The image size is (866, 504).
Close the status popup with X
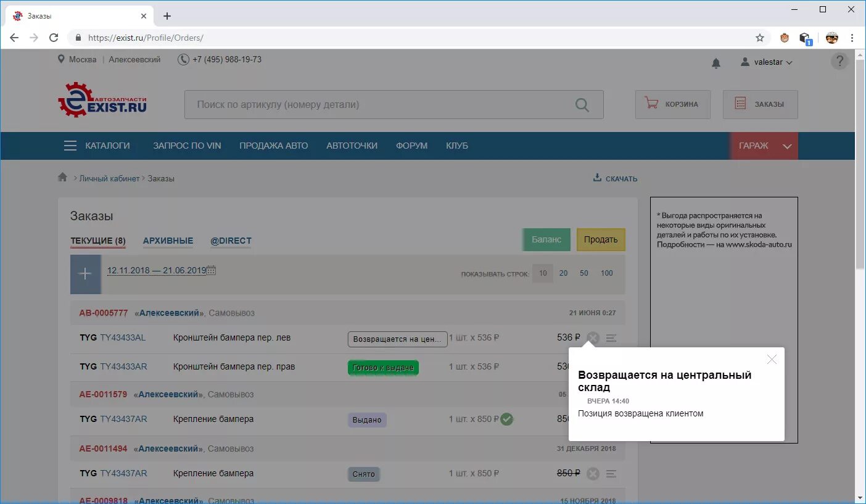point(772,359)
